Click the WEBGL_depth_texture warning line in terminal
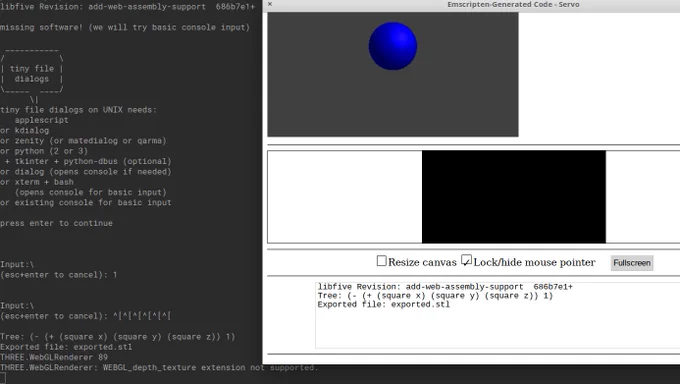This screenshot has width=680, height=384. click(x=159, y=368)
